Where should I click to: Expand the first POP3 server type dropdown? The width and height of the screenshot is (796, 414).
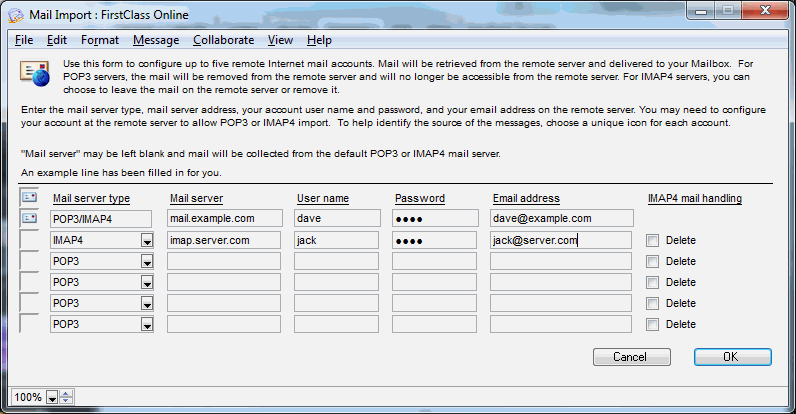point(147,261)
